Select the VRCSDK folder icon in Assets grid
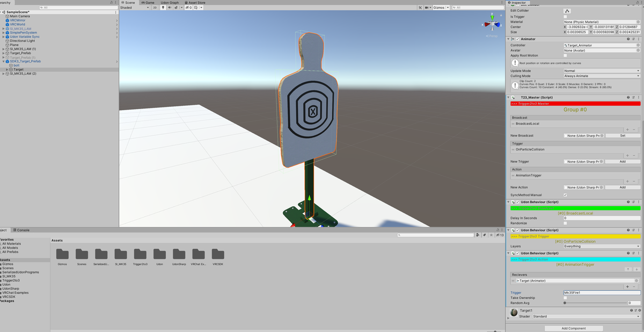The height and width of the screenshot is (332, 644). point(218,254)
